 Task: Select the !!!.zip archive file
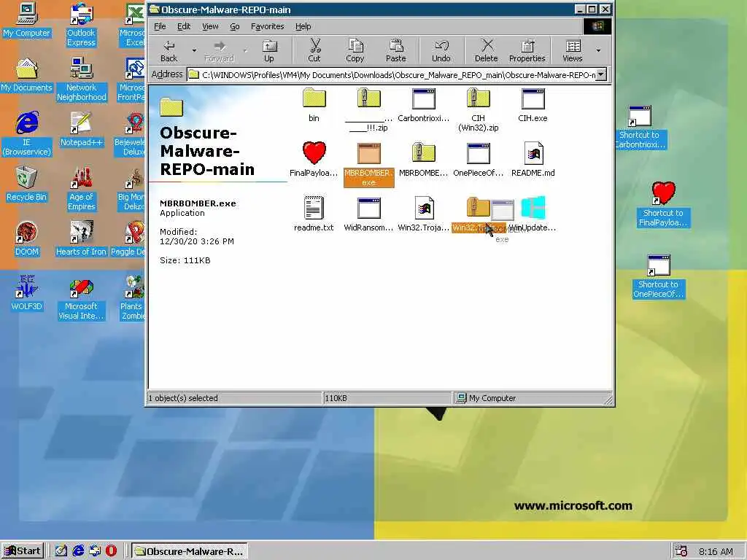368,109
